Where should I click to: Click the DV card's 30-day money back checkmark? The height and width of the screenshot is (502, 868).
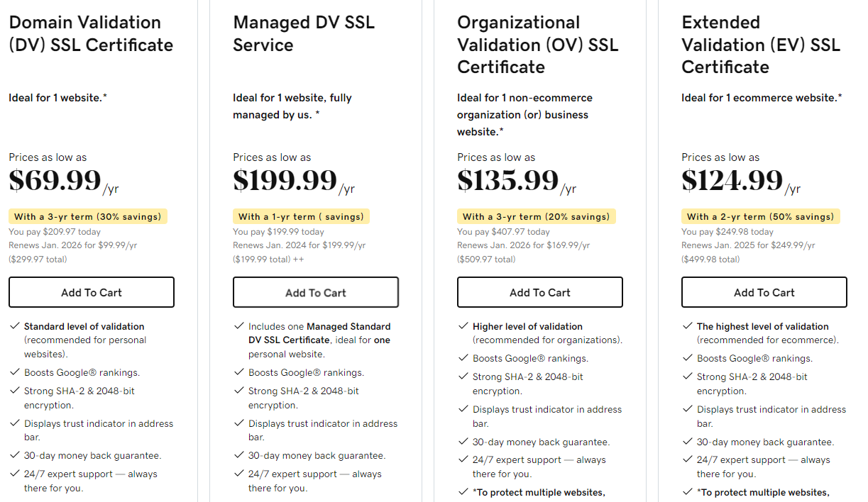point(15,456)
